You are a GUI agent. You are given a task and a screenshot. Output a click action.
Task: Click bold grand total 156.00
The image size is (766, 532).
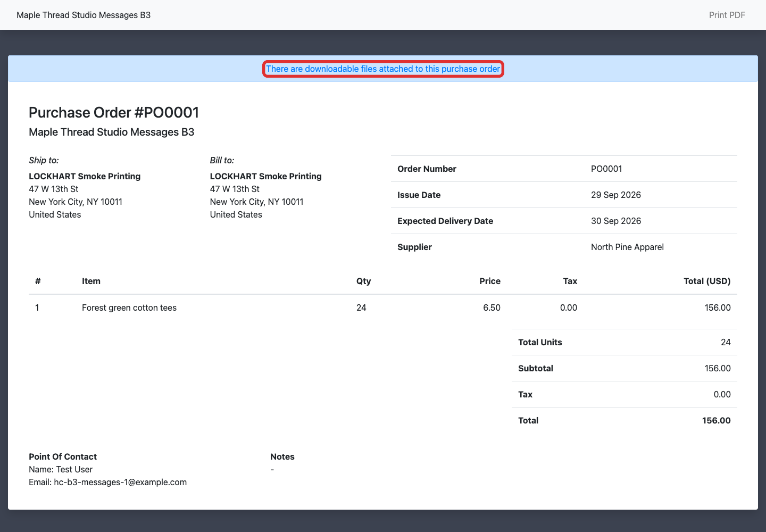tap(716, 420)
